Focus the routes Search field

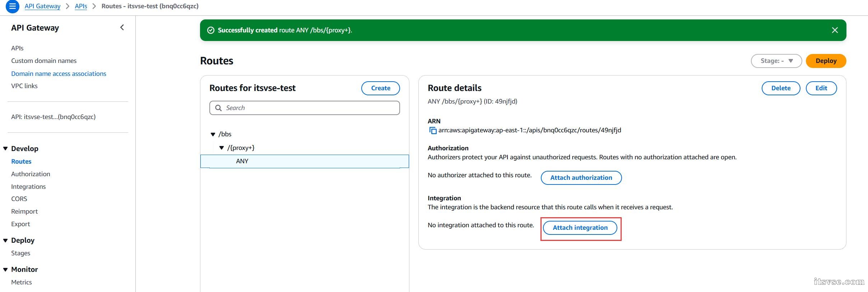[305, 108]
